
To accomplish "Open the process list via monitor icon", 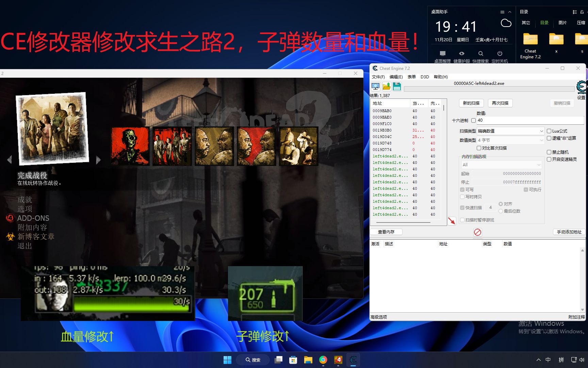I will 375,86.
